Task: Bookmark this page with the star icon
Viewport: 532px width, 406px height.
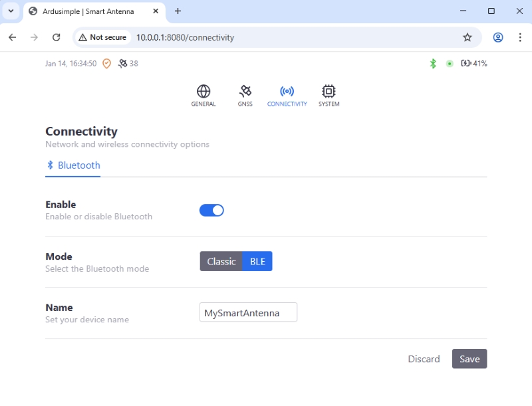Action: (x=467, y=38)
